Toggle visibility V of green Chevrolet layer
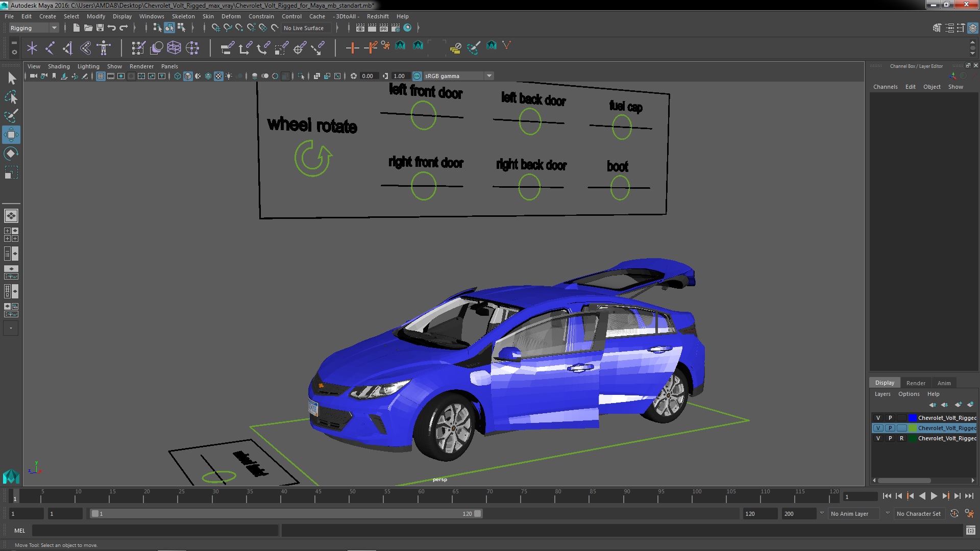This screenshot has width=980, height=551. click(878, 428)
